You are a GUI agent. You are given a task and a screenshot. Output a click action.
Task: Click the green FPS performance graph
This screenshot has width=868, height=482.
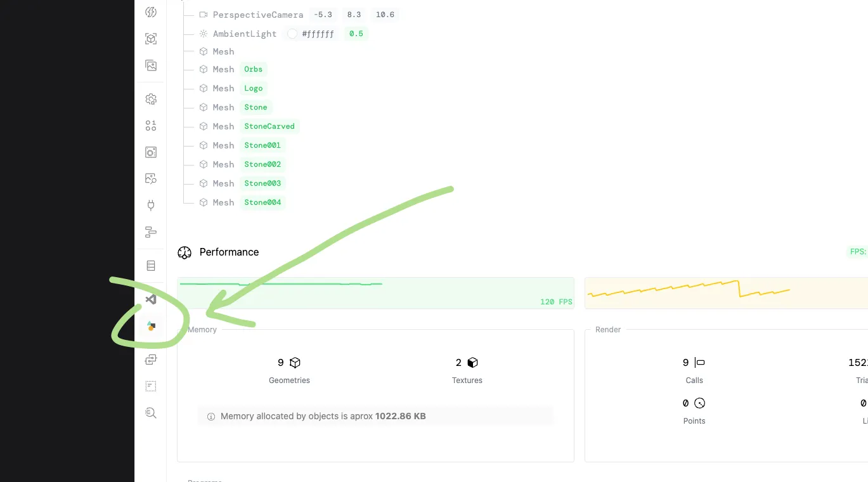[x=375, y=293]
